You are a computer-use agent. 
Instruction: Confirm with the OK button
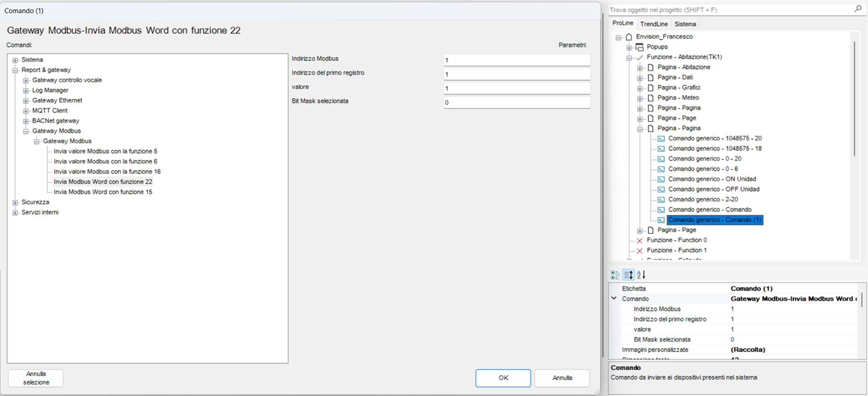point(503,378)
